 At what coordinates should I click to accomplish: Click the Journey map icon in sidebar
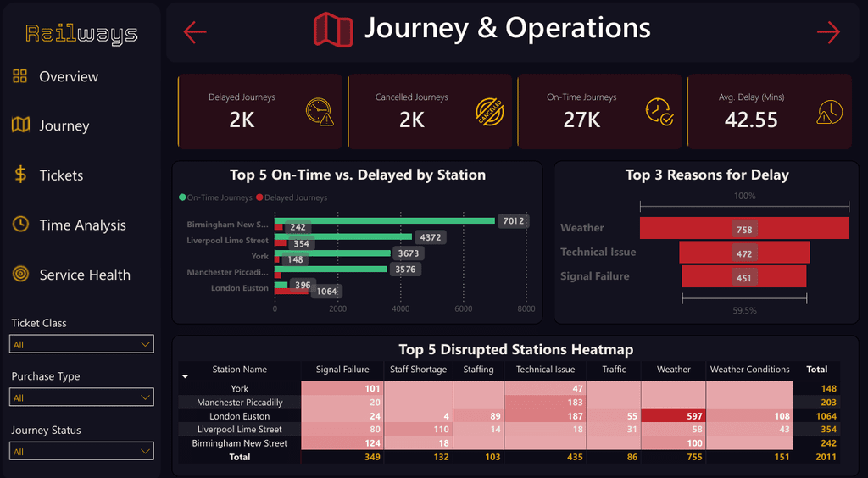[20, 125]
